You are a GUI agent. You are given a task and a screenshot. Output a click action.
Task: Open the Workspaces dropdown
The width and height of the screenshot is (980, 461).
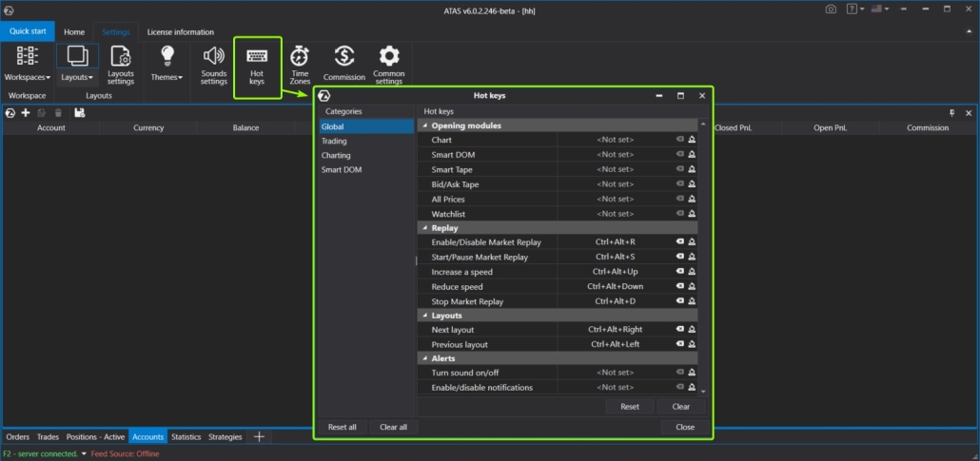pyautogui.click(x=27, y=77)
